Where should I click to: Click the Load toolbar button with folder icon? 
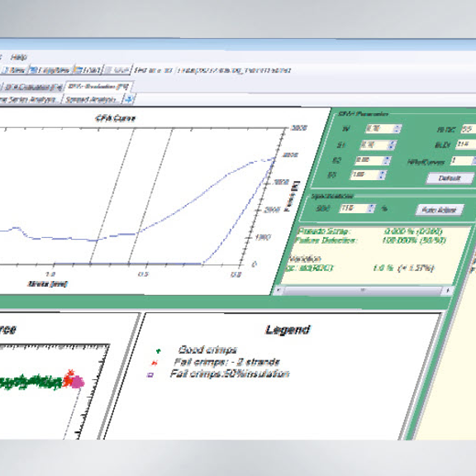pyautogui.click(x=88, y=70)
